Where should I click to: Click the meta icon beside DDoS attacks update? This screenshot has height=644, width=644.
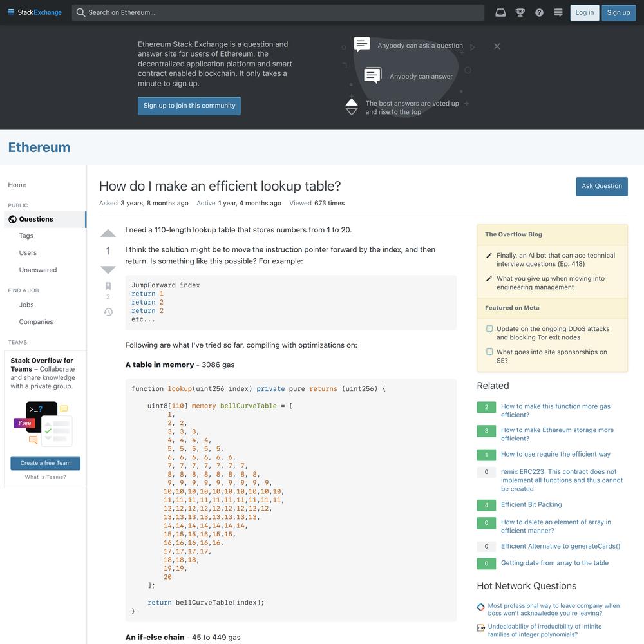pyautogui.click(x=489, y=328)
